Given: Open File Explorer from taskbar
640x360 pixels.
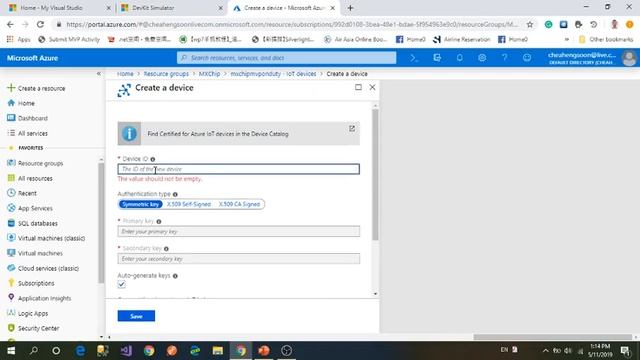Looking at the screenshot, I should (x=218, y=351).
